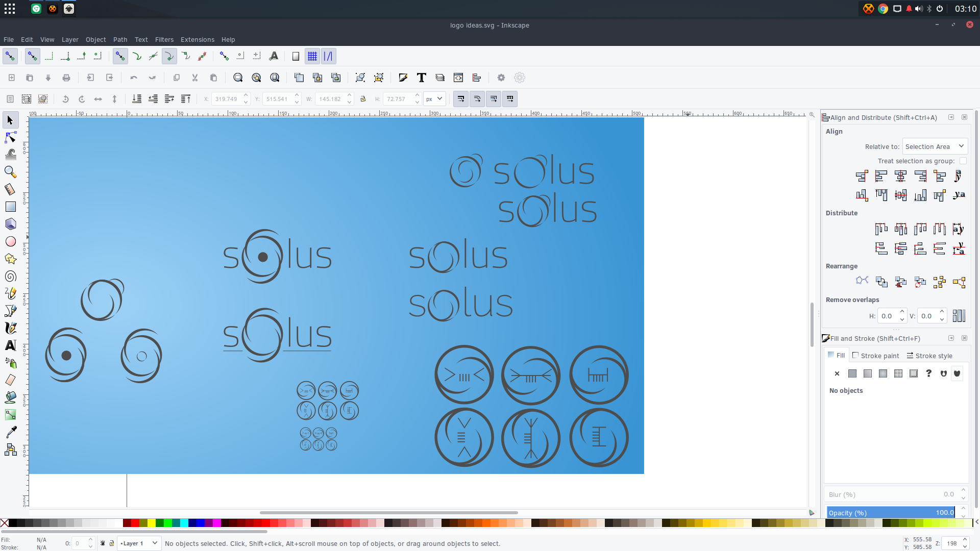The image size is (980, 551).
Task: Adjust the Opacity percentage slider
Action: click(x=891, y=513)
